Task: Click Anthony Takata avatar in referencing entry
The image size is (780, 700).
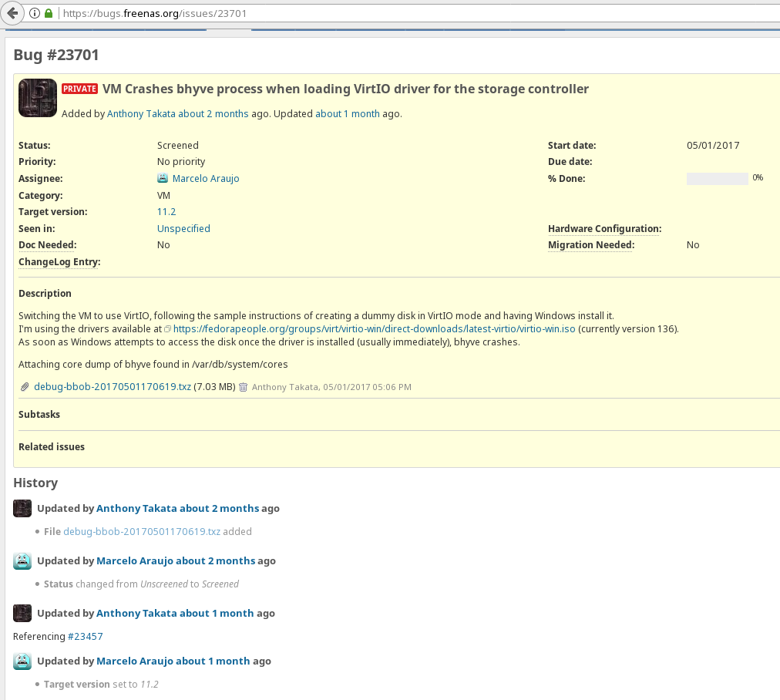Action: pos(22,613)
